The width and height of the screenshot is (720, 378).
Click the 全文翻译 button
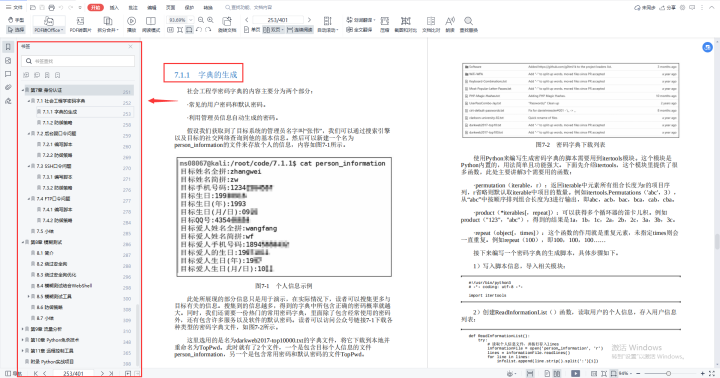click(x=359, y=30)
